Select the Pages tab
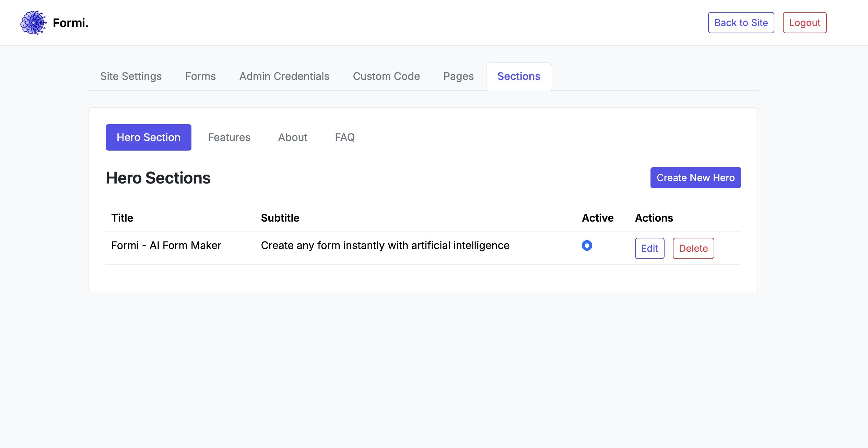Screen dimensions: 868x448 click(458, 76)
